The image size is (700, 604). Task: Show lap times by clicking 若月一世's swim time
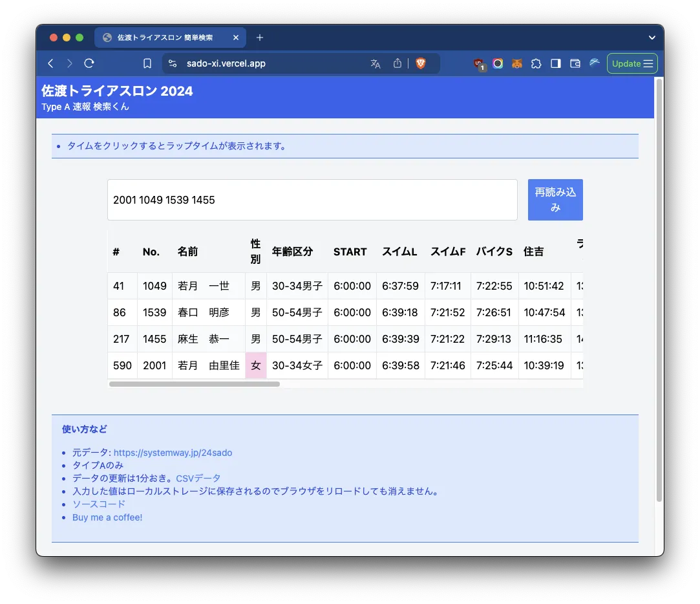(x=400, y=285)
